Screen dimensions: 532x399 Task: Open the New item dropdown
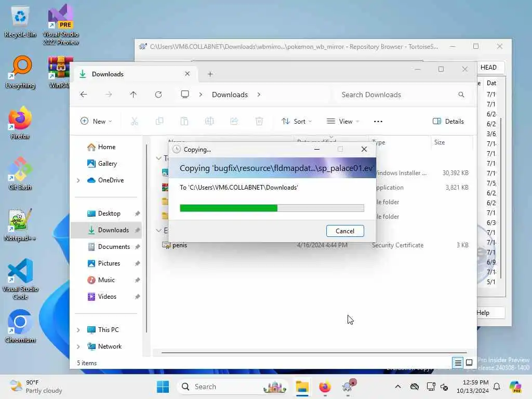pos(96,121)
